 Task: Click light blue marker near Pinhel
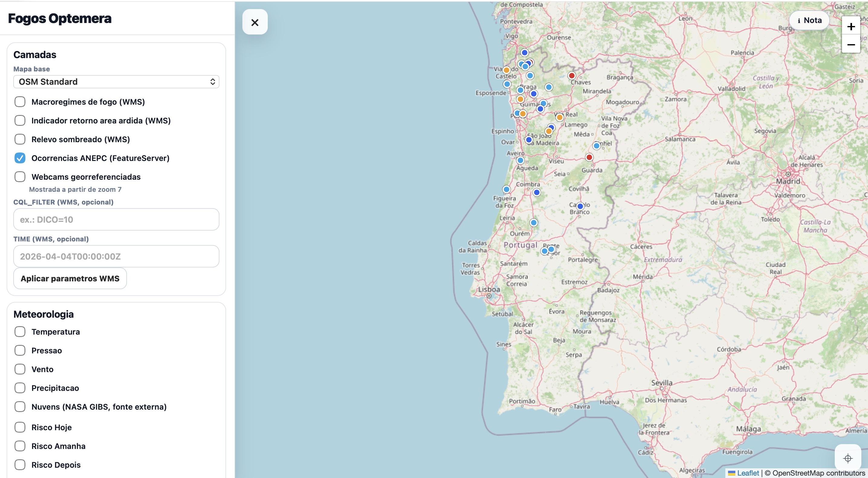[x=596, y=146]
